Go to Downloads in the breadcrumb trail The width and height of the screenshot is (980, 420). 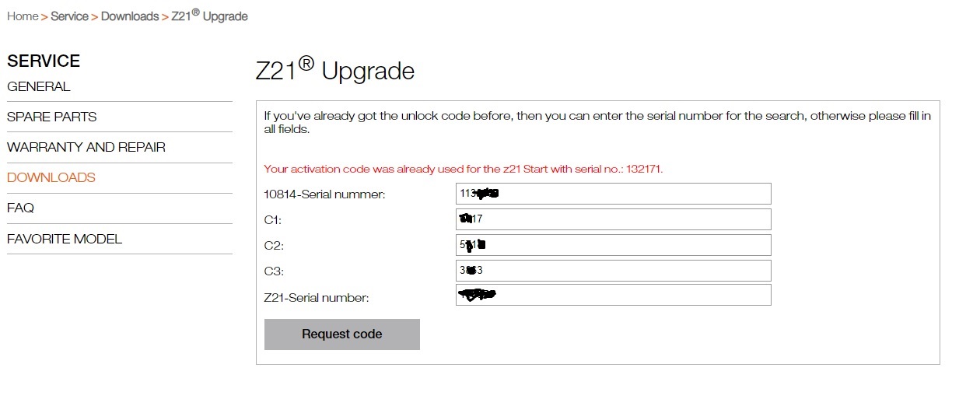(129, 16)
